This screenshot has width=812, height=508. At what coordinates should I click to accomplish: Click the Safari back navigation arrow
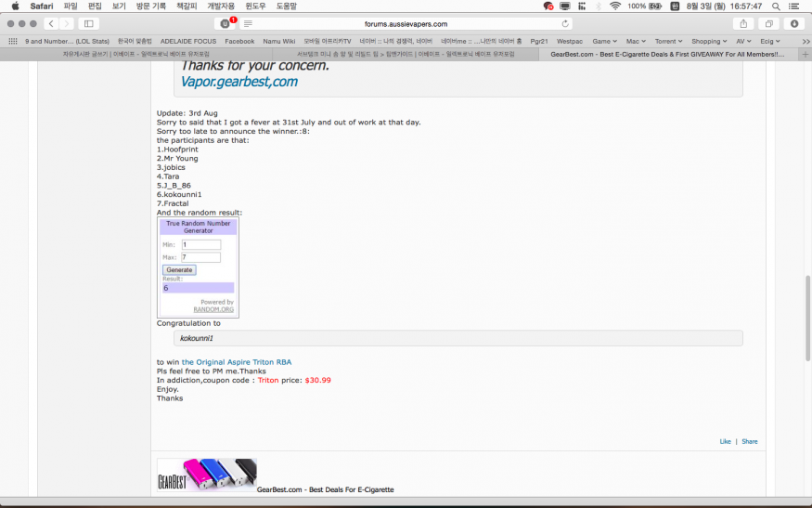tap(51, 23)
